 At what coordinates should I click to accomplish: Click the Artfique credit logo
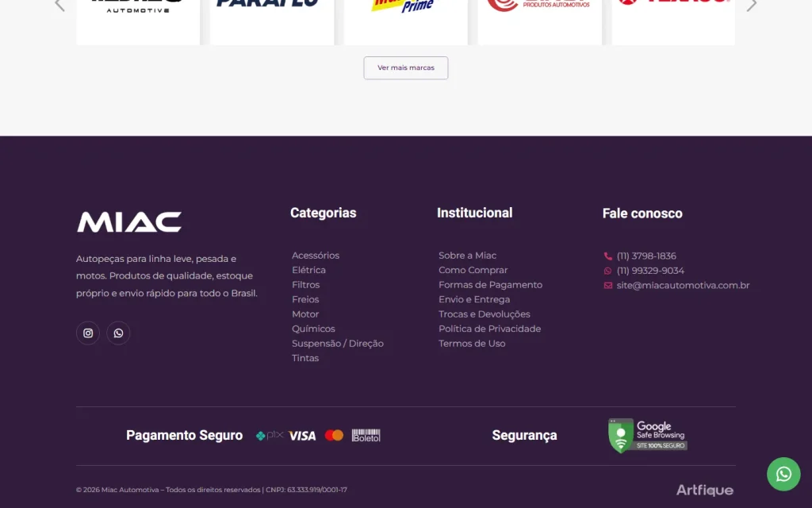[705, 490]
